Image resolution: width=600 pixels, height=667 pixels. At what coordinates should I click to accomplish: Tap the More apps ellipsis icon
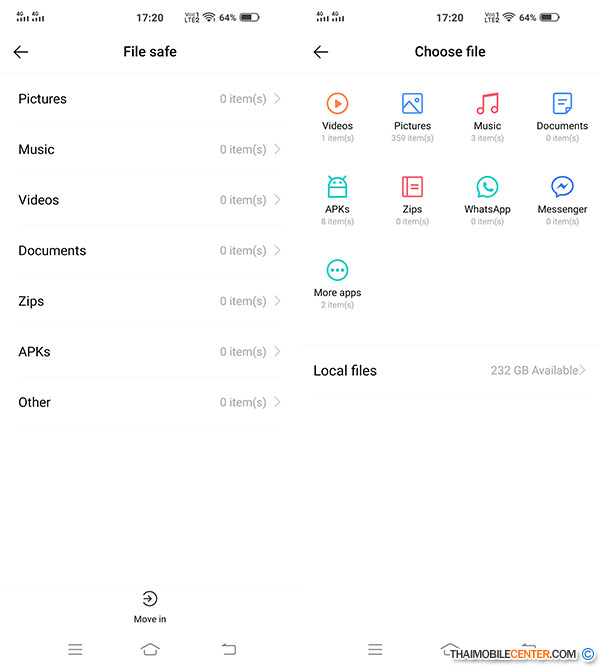click(337, 270)
